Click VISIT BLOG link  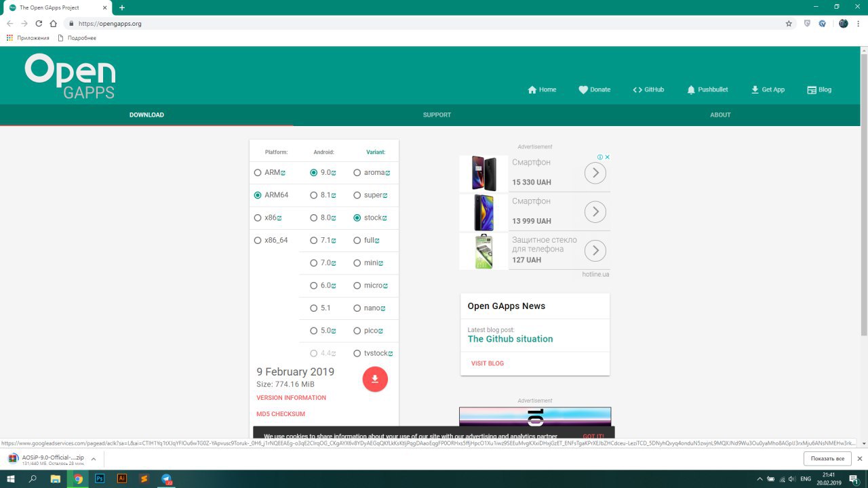(x=488, y=364)
